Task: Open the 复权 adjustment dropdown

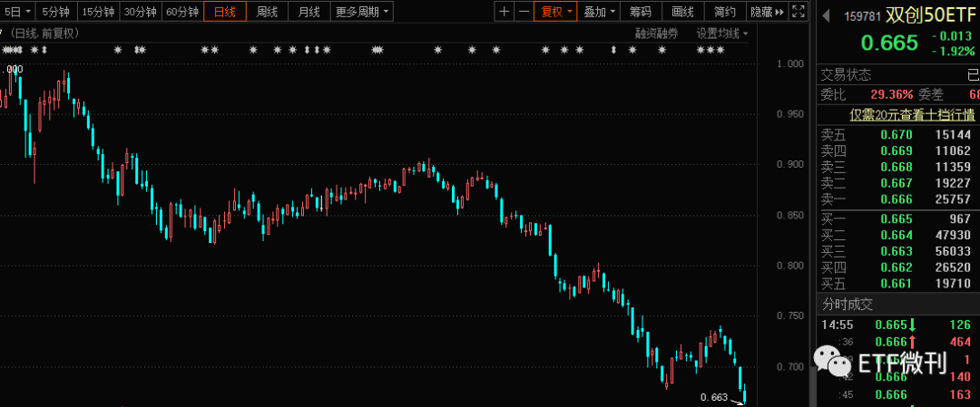Action: [x=556, y=12]
